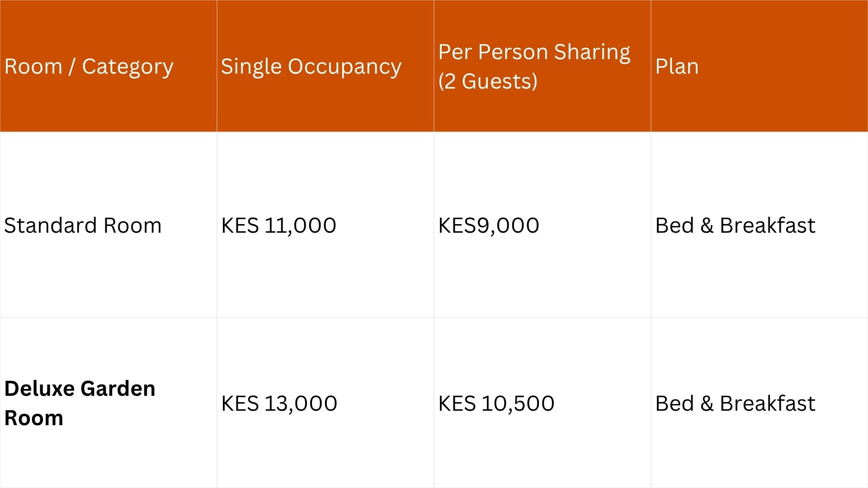Select the KES 13,000 price cell
868x488 pixels.
pos(279,404)
